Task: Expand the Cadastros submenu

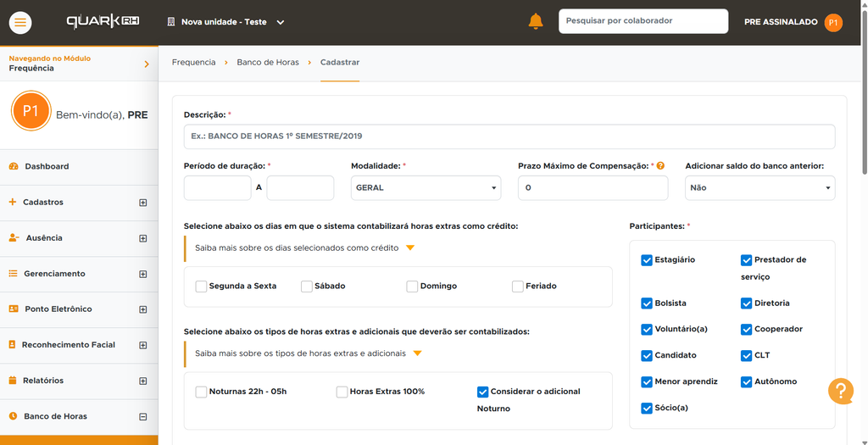Action: tap(142, 203)
